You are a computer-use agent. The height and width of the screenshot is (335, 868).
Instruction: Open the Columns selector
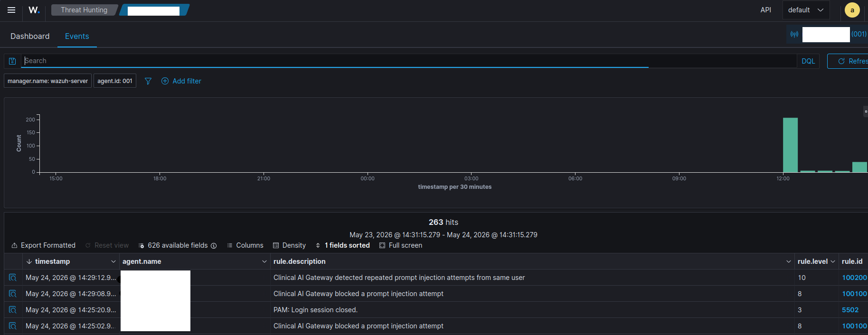coord(245,245)
